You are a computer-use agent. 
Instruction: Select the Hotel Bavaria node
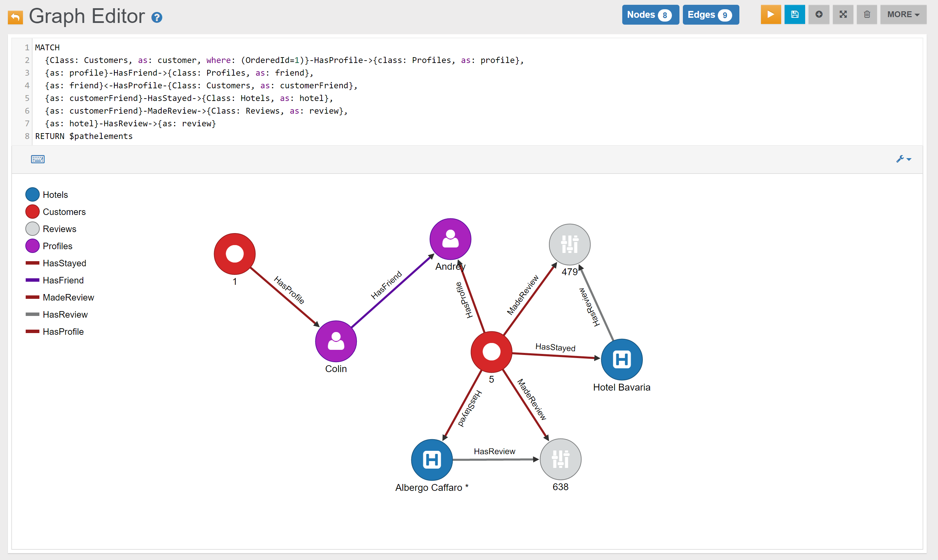(621, 359)
